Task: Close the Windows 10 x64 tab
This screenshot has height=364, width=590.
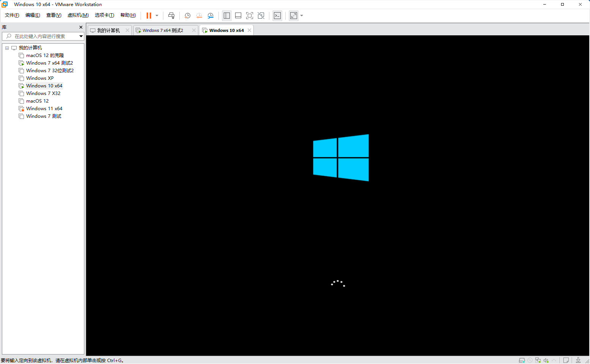Action: pos(249,30)
